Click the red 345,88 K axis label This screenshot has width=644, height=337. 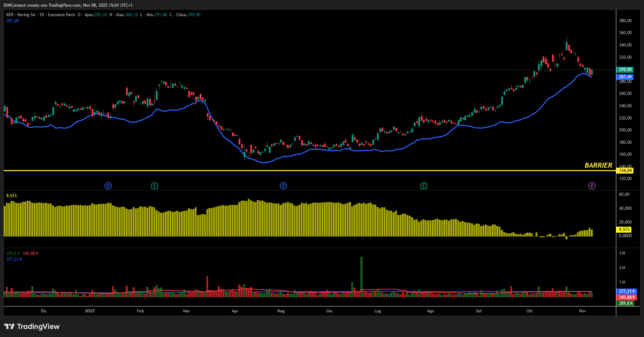pos(626,297)
